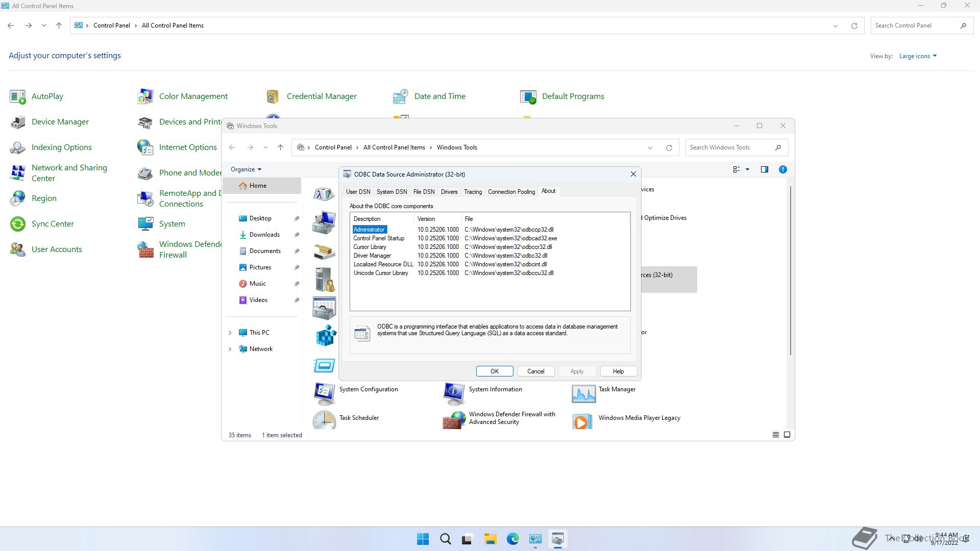Switch to User DSN tab
Viewport: 980px width, 551px height.
click(358, 192)
